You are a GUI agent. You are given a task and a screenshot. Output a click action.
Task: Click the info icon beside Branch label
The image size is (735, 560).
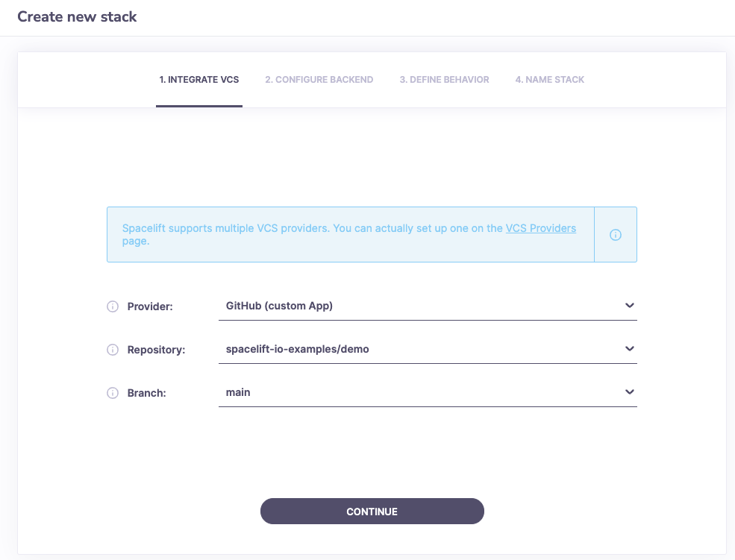[x=113, y=393]
